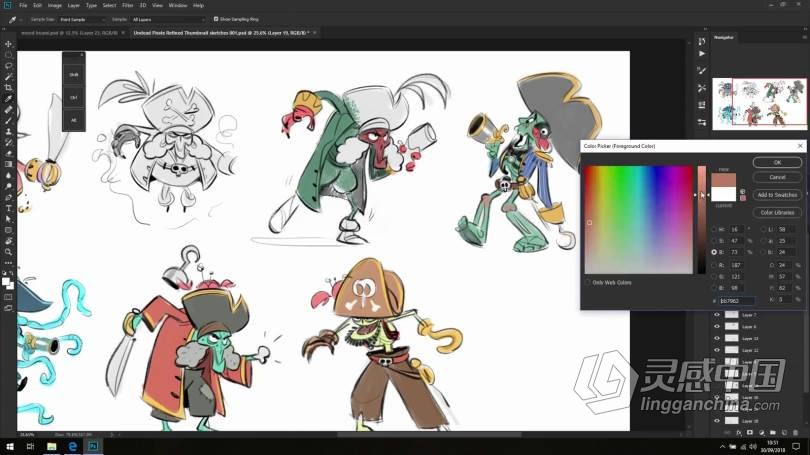This screenshot has height=455, width=810.
Task: Delete layer with trash icon
Action: pyautogui.click(x=796, y=433)
